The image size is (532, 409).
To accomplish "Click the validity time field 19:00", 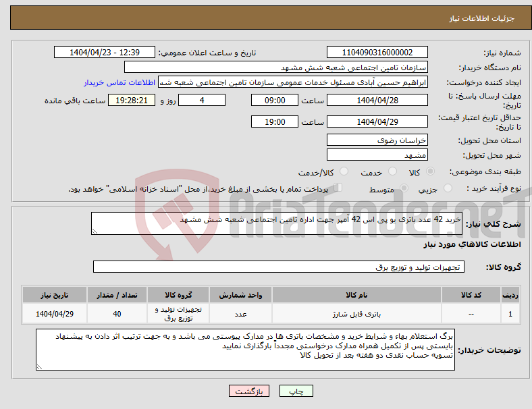I will click(x=275, y=121).
